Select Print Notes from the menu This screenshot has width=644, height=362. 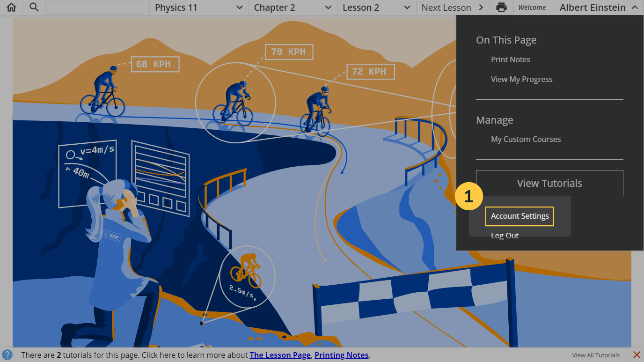(x=511, y=59)
